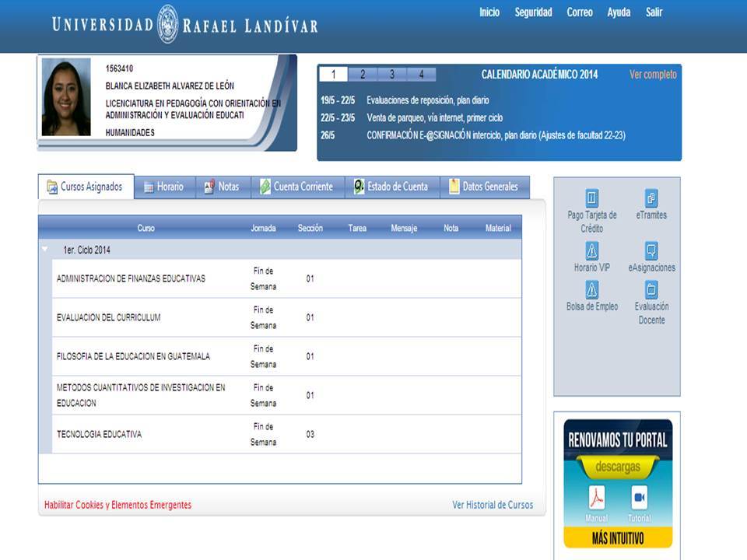Click the Cuenta Corriente tab icon
747x560 pixels.
[x=265, y=187]
